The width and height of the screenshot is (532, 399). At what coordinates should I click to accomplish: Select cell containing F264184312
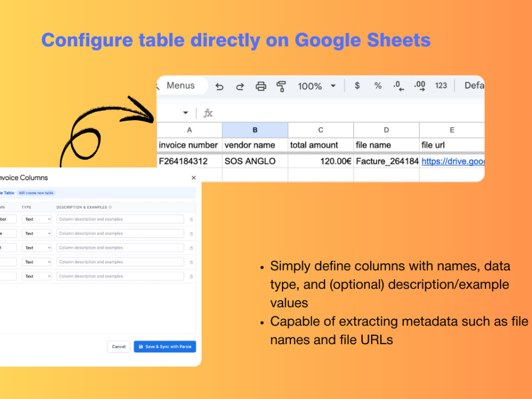[x=189, y=161]
